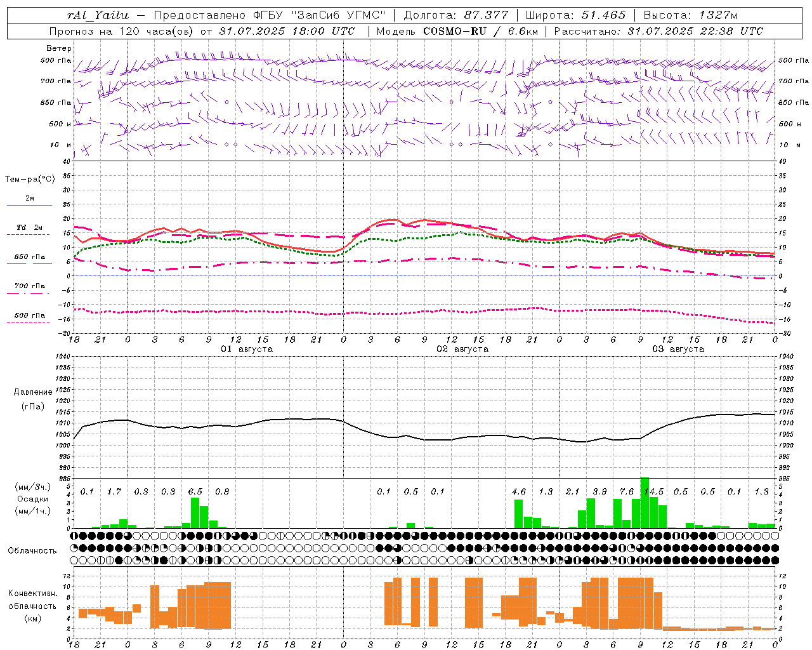This screenshot has height=650, width=812.
Task: Click 40 on the left temperature axis
Action: pos(67,161)
